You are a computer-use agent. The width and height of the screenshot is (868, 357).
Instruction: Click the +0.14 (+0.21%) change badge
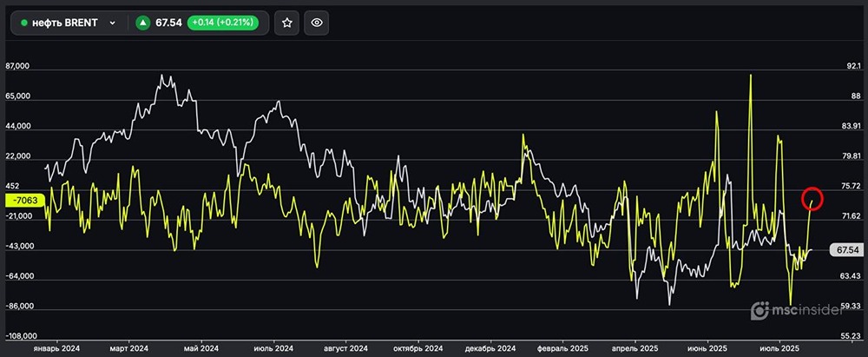pyautogui.click(x=225, y=23)
